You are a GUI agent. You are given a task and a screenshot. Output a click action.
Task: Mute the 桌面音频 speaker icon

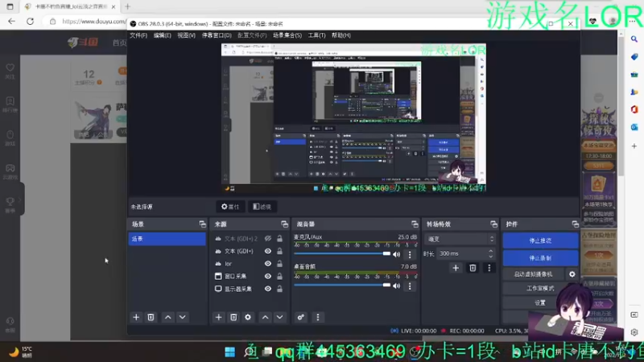click(396, 286)
